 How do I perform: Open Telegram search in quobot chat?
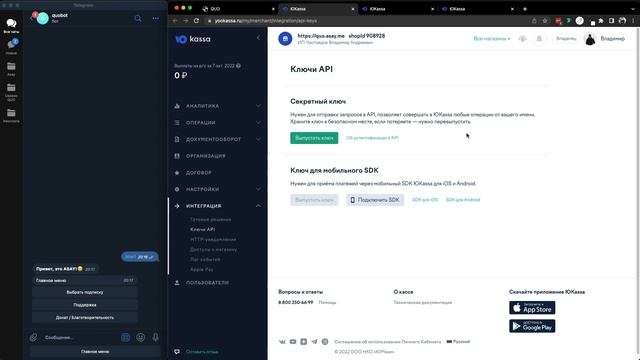pos(138,18)
